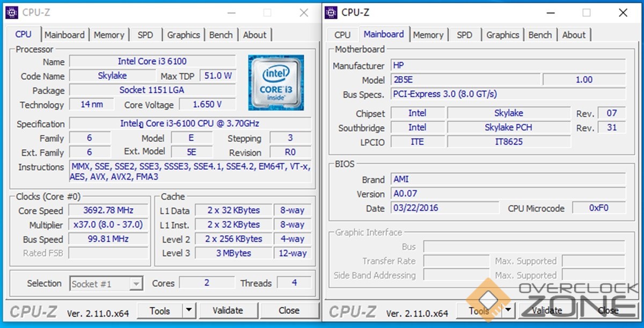Click the CPU Microcode value 0xF0
Screen dimensions: 644x328
[x=599, y=208]
